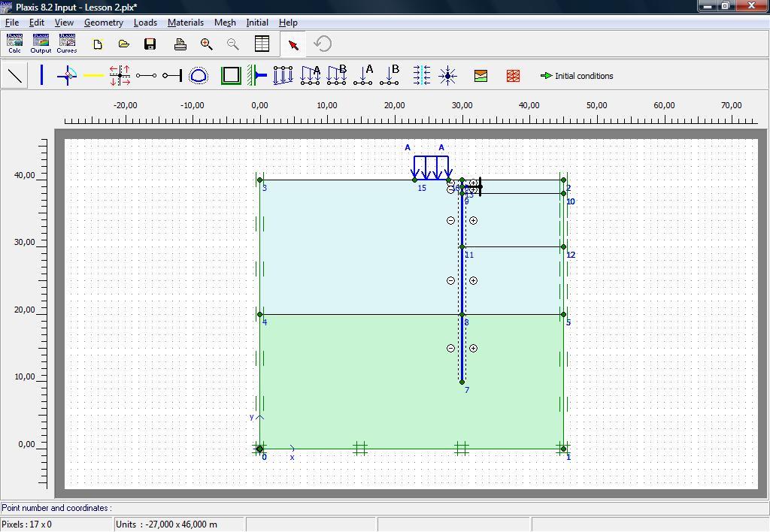Select the Hinge and rotation spring tool
770x532 pixels.
[67, 76]
